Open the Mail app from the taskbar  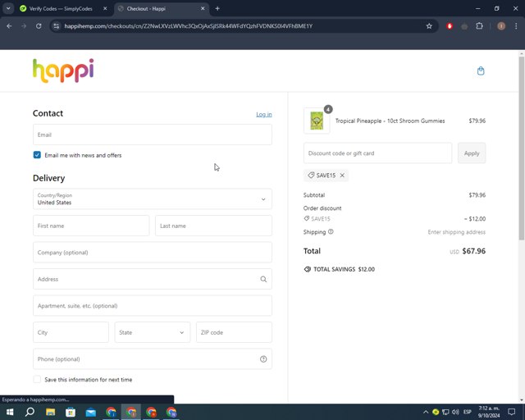click(91, 412)
